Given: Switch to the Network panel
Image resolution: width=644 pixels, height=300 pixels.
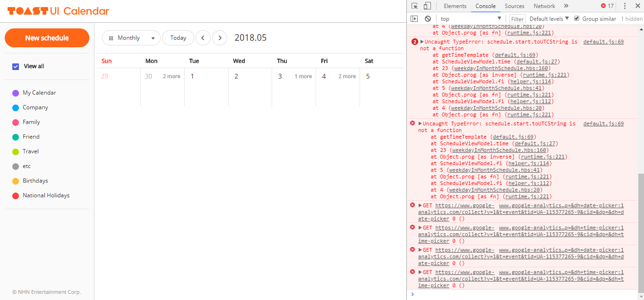Looking at the screenshot, I should [544, 6].
